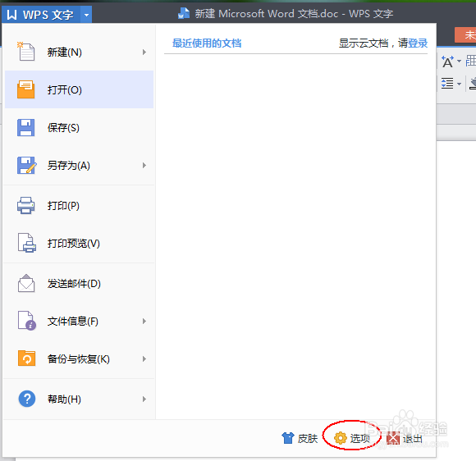
Task: Click the 最近使用的文档 heading
Action: click(x=207, y=43)
